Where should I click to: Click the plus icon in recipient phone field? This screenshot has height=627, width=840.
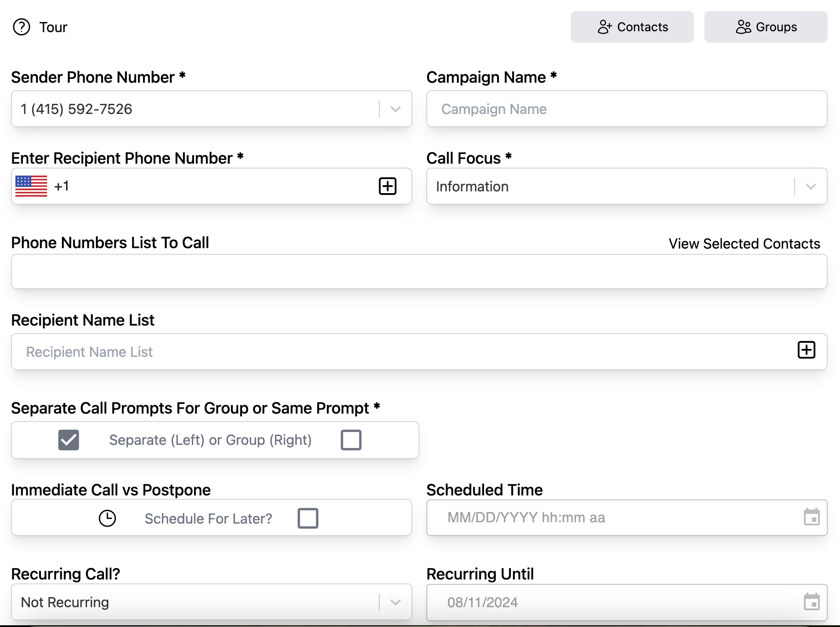[387, 186]
